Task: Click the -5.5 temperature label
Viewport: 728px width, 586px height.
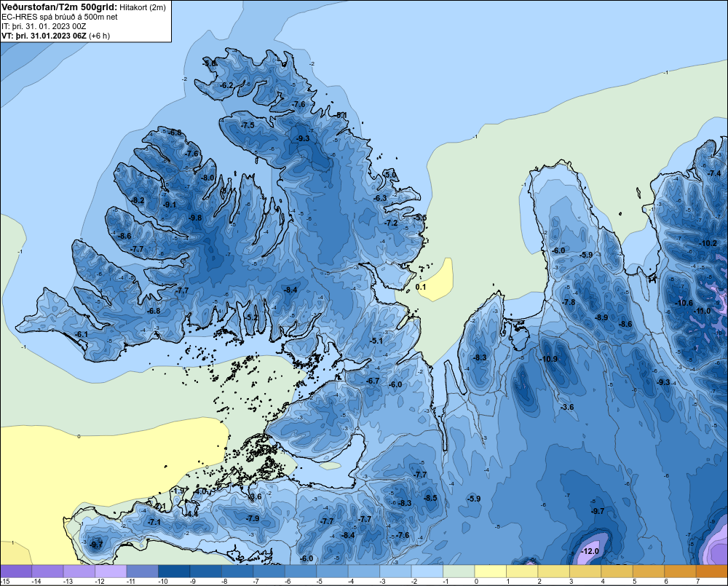Action: click(420, 218)
